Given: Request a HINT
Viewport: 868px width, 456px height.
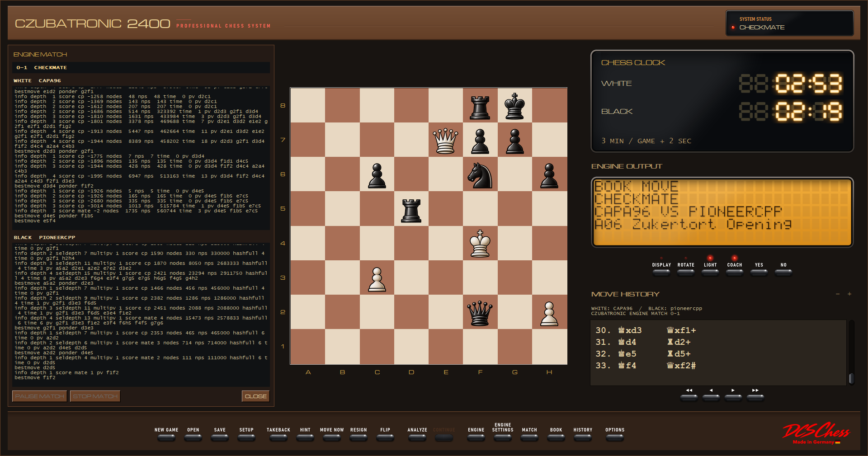Looking at the screenshot, I should pos(305,437).
